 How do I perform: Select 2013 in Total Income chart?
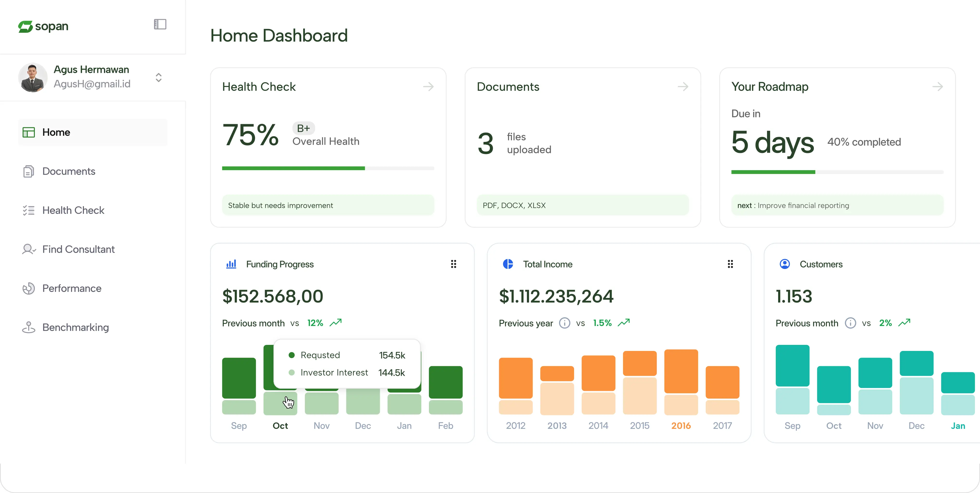coord(557,390)
